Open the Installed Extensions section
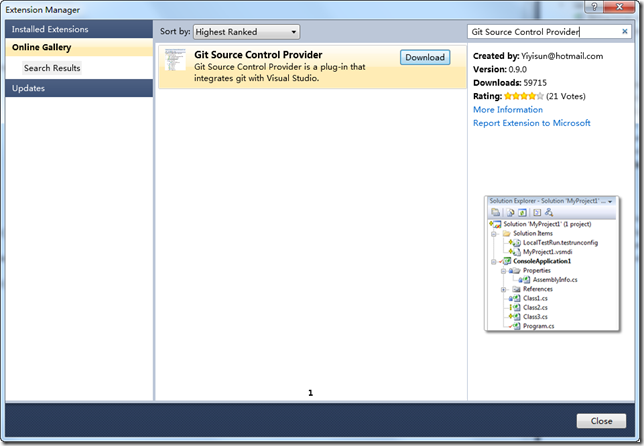644x446 pixels. click(x=79, y=29)
